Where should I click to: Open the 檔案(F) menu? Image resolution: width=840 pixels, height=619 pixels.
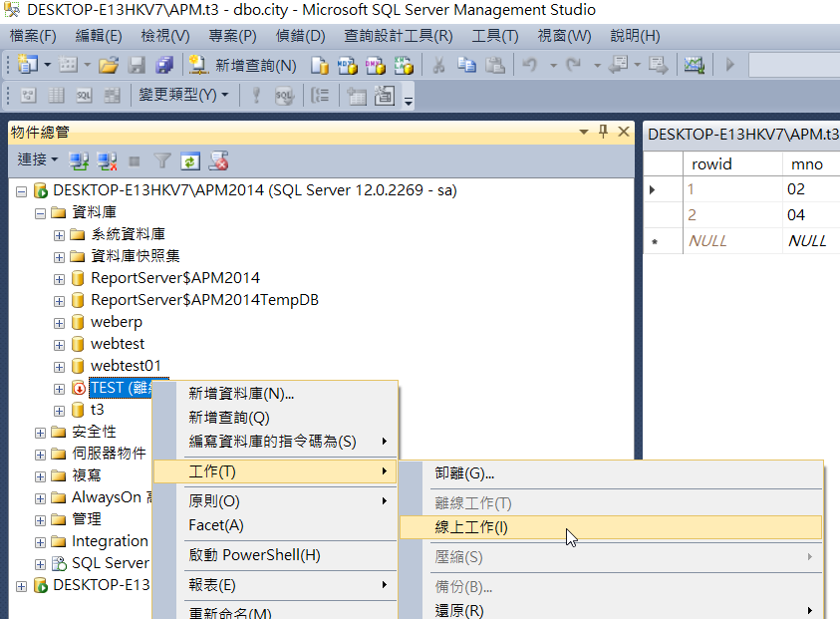[33, 36]
